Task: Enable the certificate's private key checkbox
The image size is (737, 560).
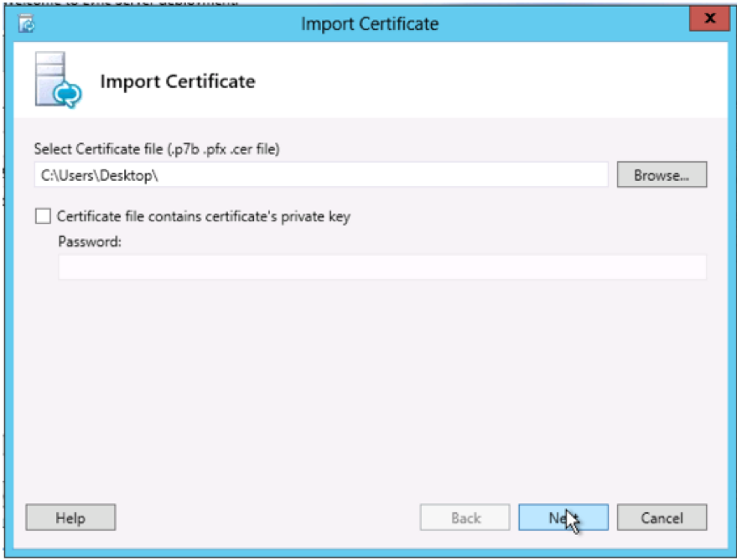Action: pyautogui.click(x=43, y=216)
